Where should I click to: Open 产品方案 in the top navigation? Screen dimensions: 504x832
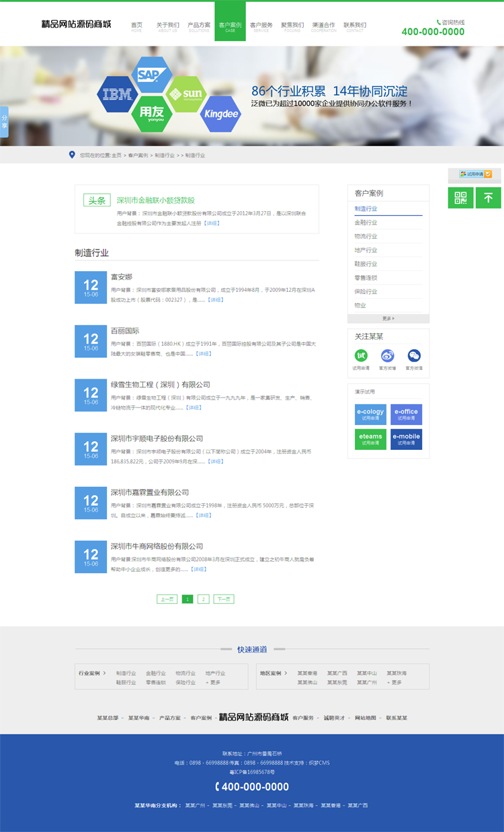[x=199, y=26]
